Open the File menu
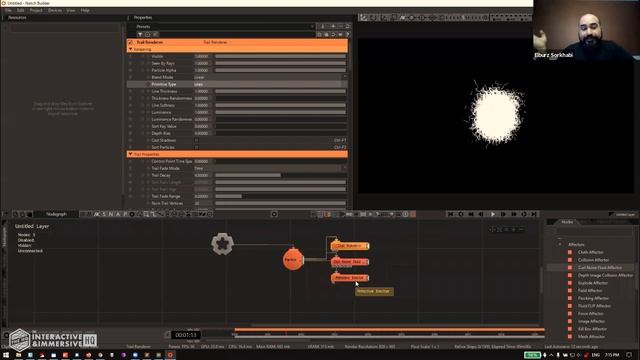The width and height of the screenshot is (640, 360). click(8, 10)
